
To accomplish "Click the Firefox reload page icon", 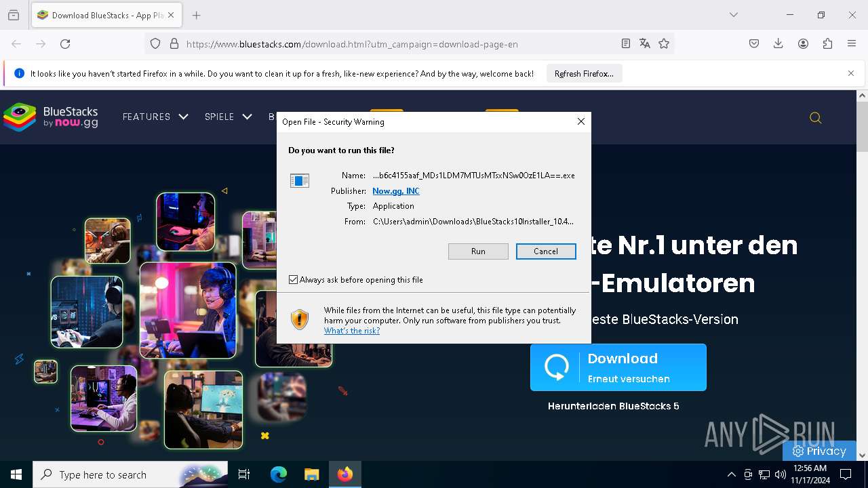I will (65, 44).
